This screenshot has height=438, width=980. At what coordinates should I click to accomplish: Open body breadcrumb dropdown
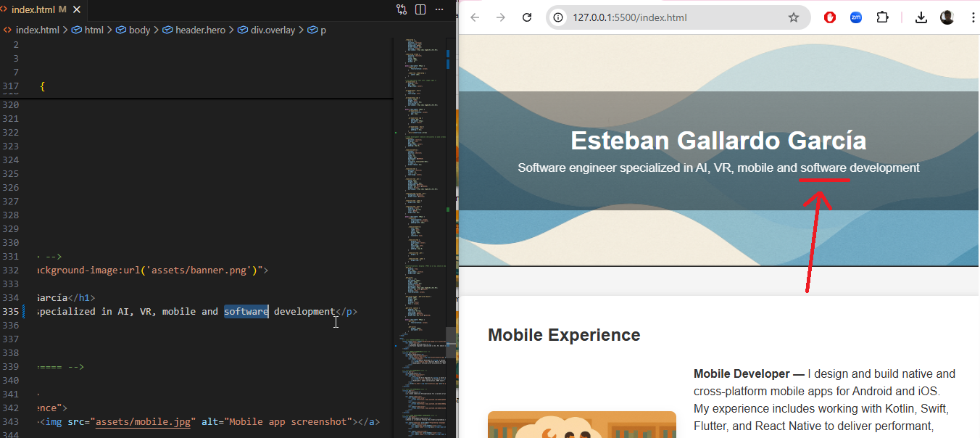tap(139, 30)
